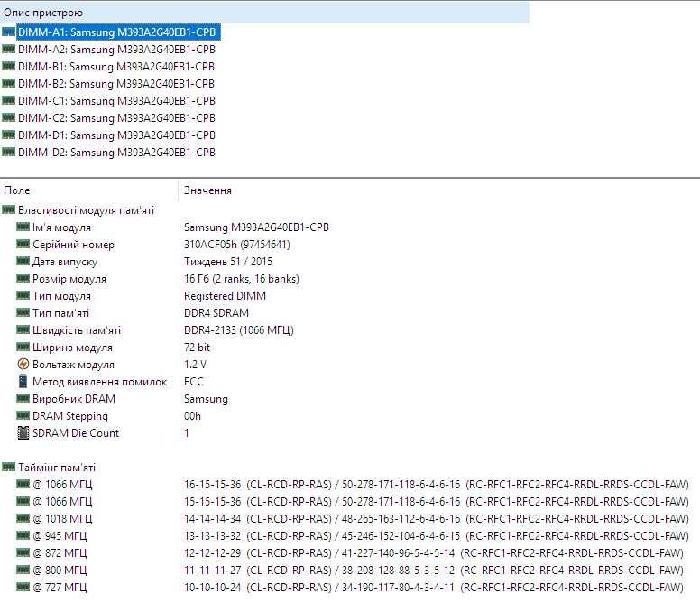Select the DIMM-D1 Samsung module row

(x=117, y=135)
